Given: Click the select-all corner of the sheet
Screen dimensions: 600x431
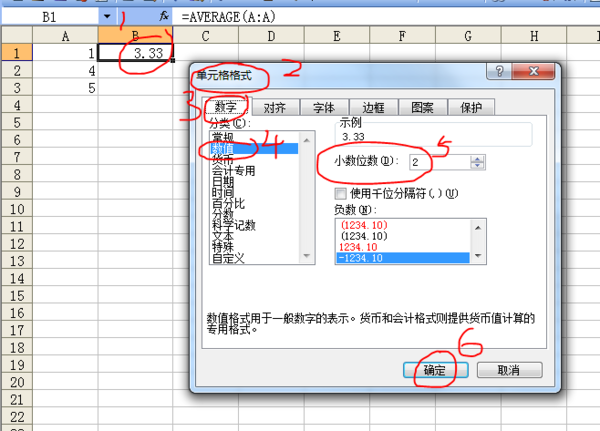Looking at the screenshot, I should [16, 36].
